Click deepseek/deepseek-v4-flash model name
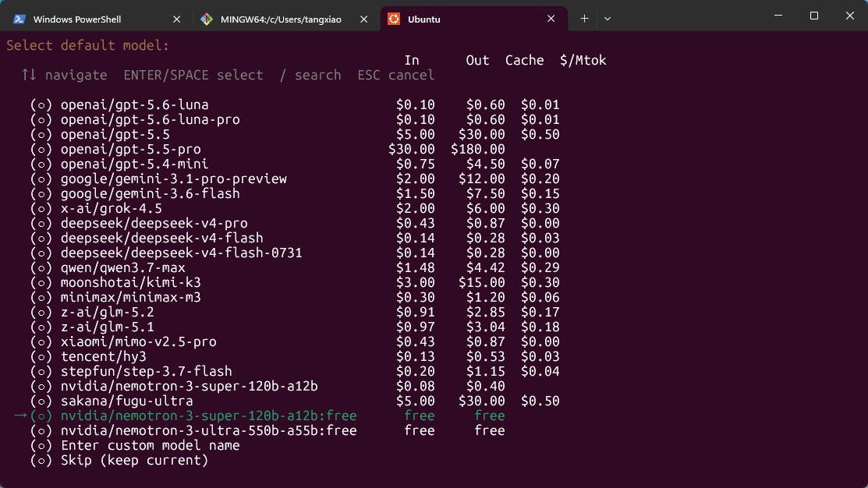Screen dimensions: 868x488 (x=161, y=238)
